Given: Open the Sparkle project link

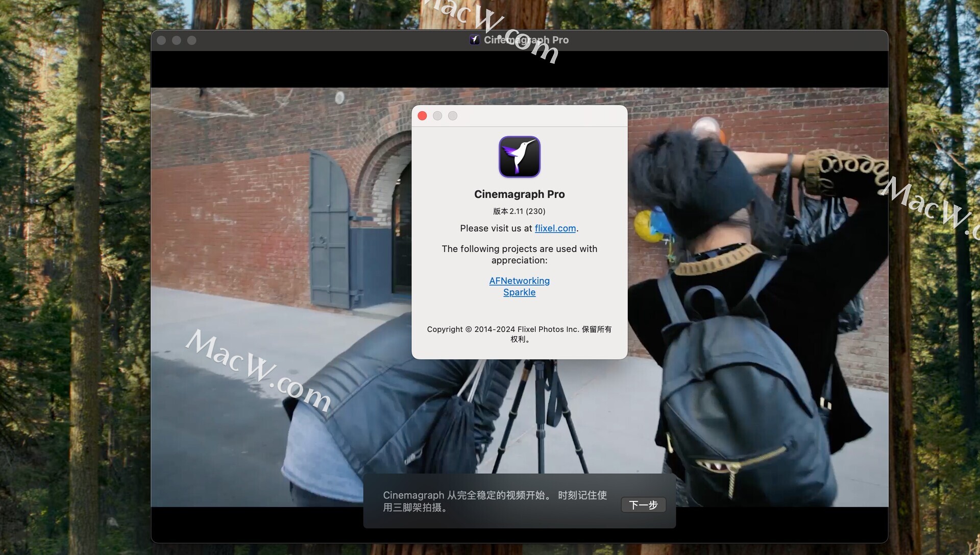Looking at the screenshot, I should pos(519,293).
